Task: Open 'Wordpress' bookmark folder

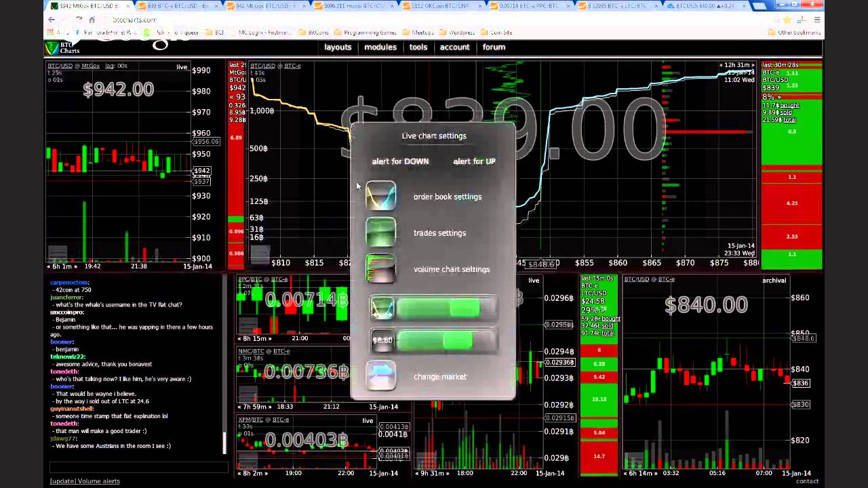Action: click(x=458, y=33)
